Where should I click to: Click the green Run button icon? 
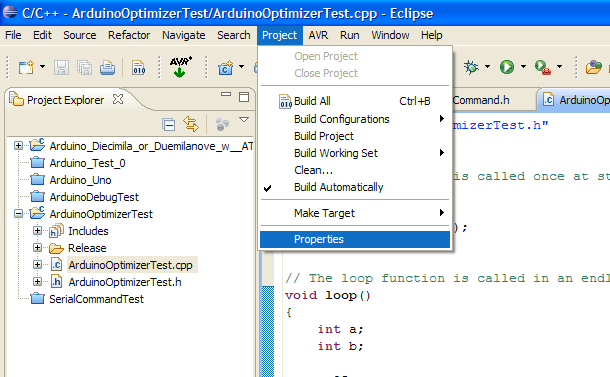pyautogui.click(x=507, y=67)
